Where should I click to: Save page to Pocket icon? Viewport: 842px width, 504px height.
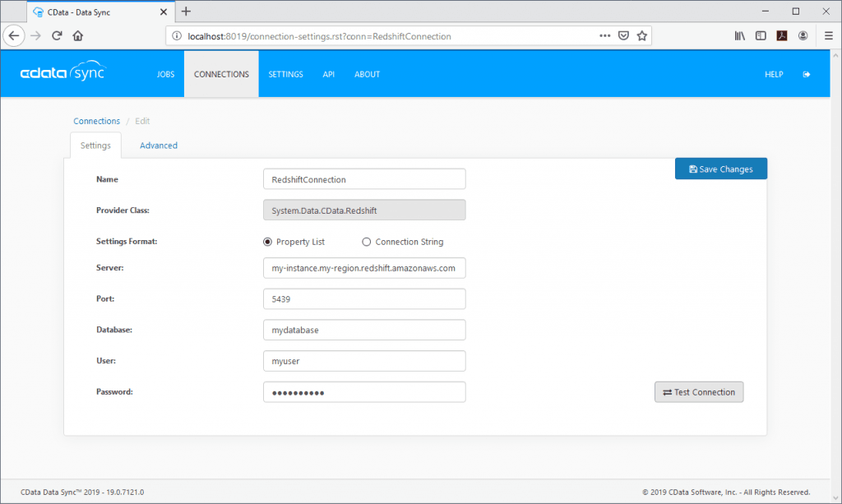(623, 36)
